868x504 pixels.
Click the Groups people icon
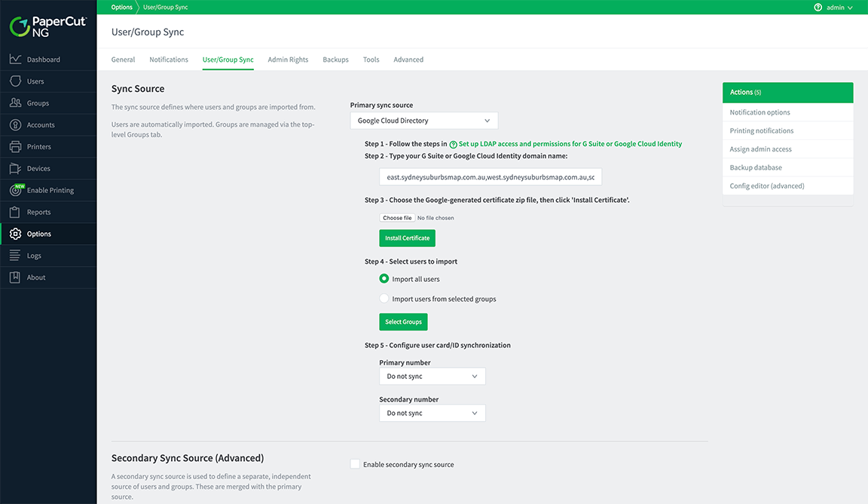pos(15,103)
